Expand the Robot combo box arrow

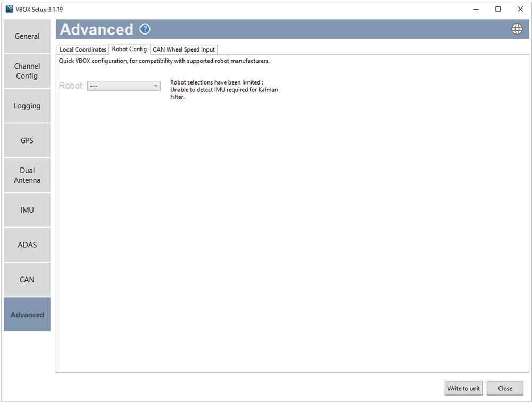point(156,86)
